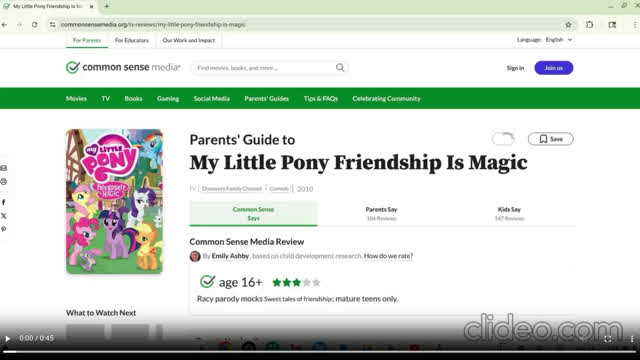Open the Books menu
This screenshot has width=640, height=360.
coord(133,99)
